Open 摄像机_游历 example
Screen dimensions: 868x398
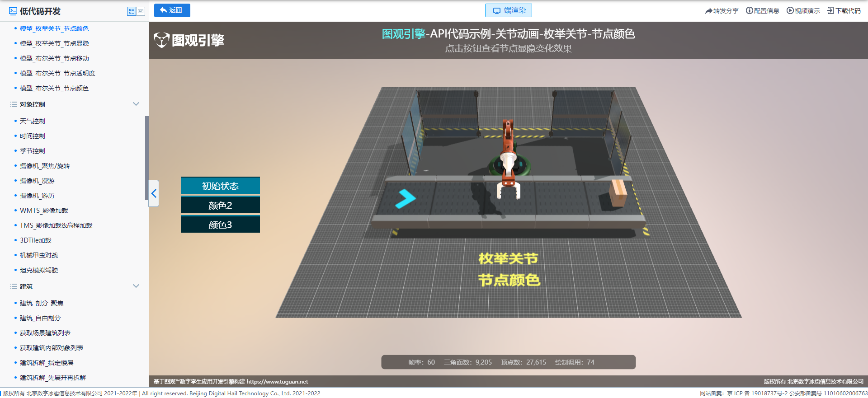pos(37,196)
